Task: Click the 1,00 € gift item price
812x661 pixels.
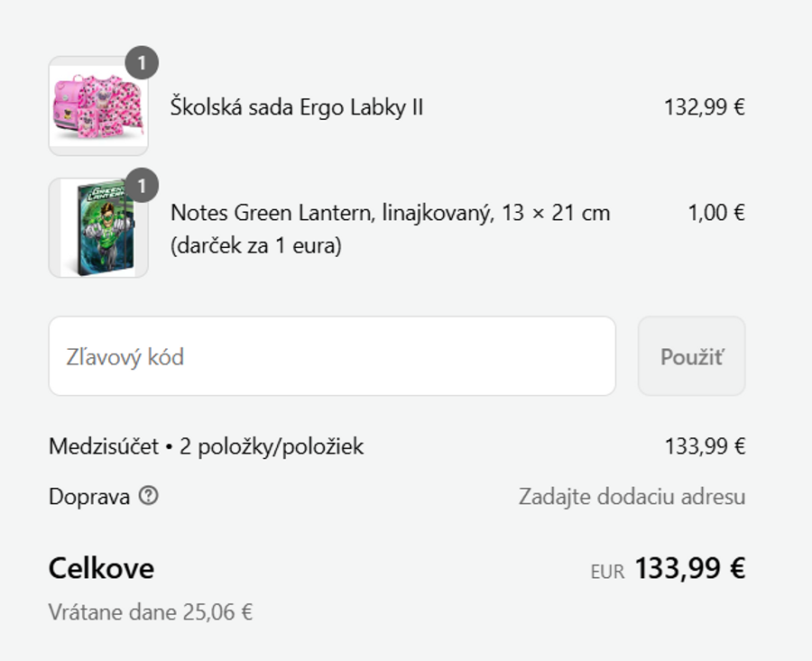Action: pyautogui.click(x=715, y=213)
